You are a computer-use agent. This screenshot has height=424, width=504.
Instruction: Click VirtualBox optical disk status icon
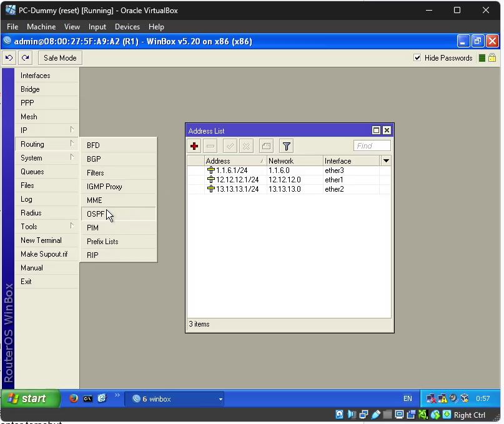(x=339, y=415)
